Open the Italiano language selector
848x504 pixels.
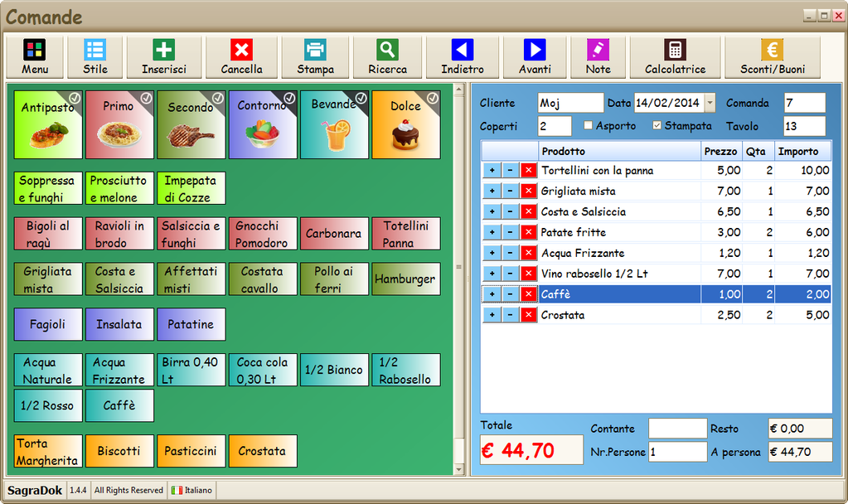pyautogui.click(x=191, y=490)
